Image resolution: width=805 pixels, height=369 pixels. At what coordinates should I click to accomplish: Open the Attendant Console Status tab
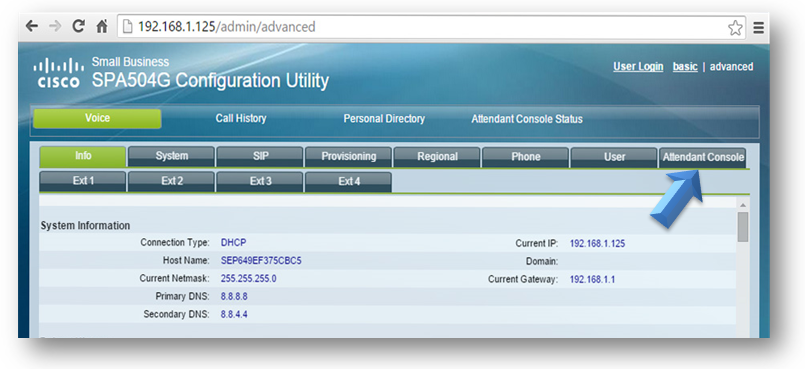(527, 119)
